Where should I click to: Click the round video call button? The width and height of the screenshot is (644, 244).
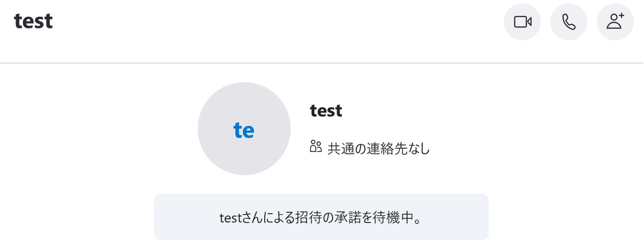tap(522, 22)
